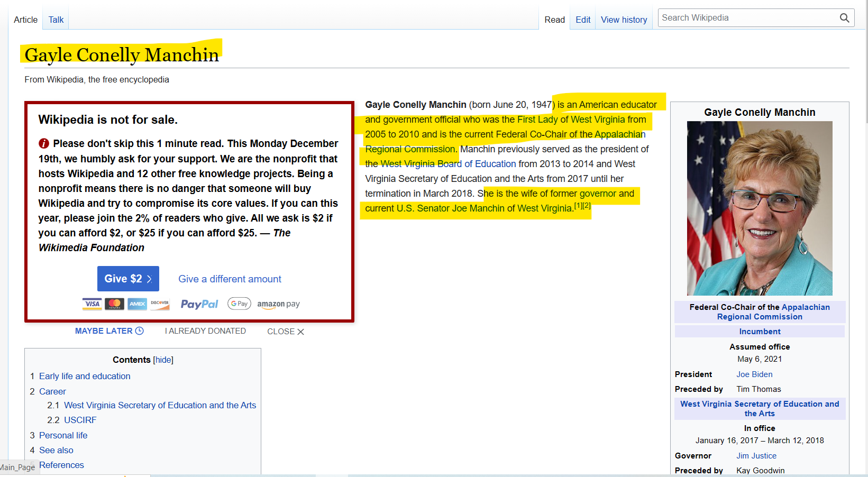Screen dimensions: 868x477
Task: Click 'Kay Goodwin' in the infobox
Action: point(761,471)
